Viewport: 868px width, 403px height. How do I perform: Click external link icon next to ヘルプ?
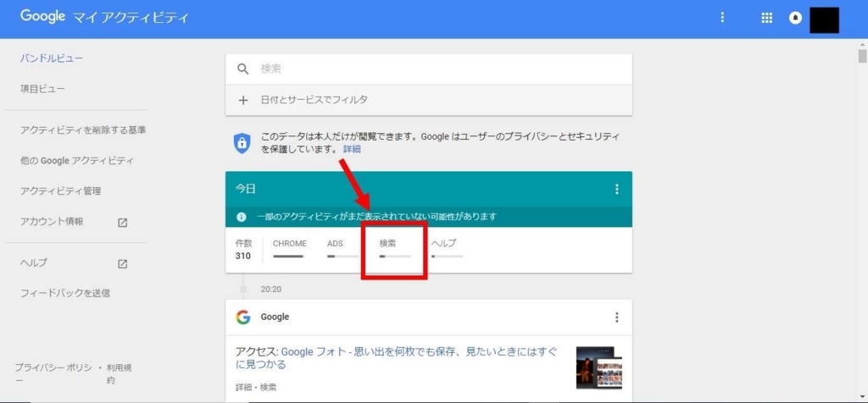pos(123,263)
